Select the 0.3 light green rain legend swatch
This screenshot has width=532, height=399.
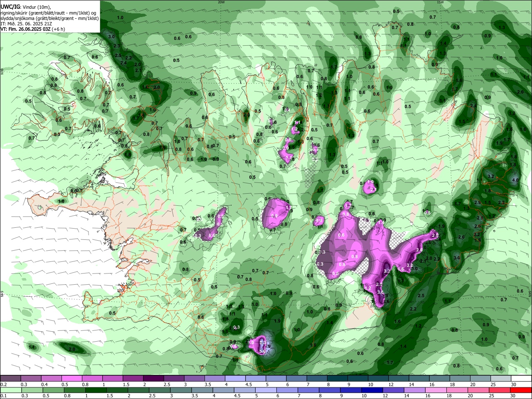coord(32,390)
